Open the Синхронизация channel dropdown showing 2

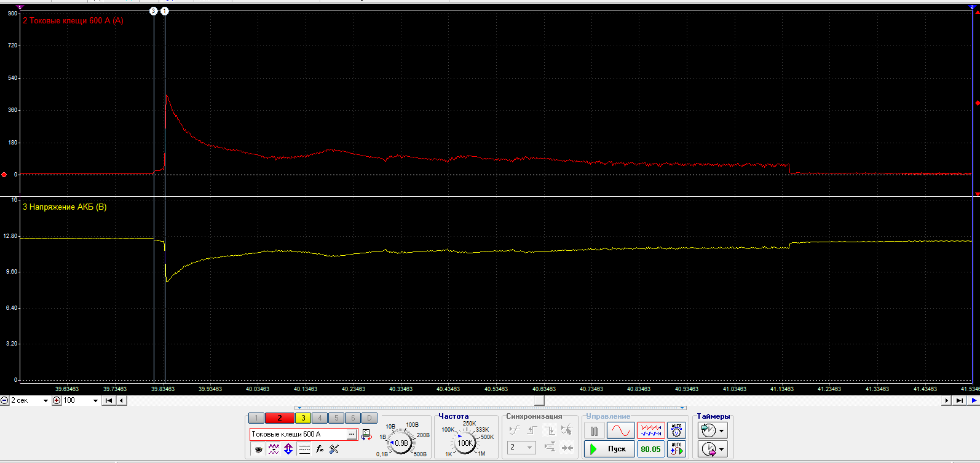(521, 447)
